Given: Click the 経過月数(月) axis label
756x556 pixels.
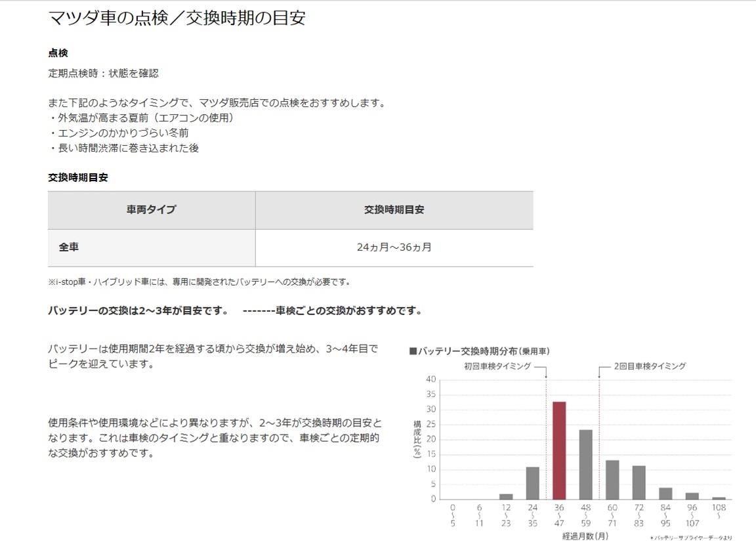Looking at the screenshot, I should [x=585, y=536].
